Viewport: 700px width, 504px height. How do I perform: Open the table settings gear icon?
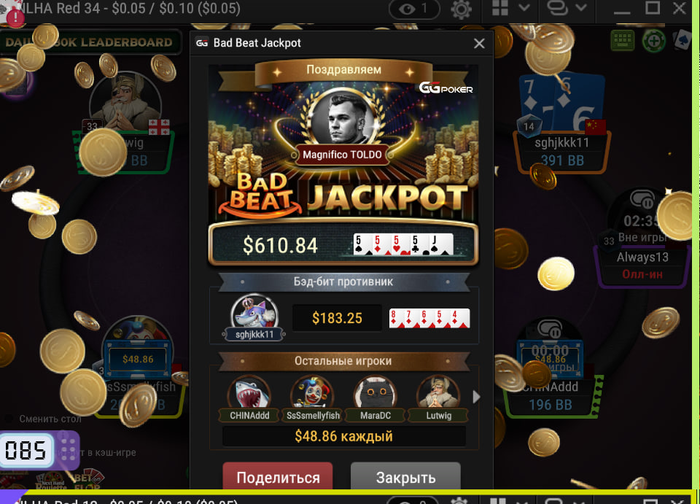[461, 8]
